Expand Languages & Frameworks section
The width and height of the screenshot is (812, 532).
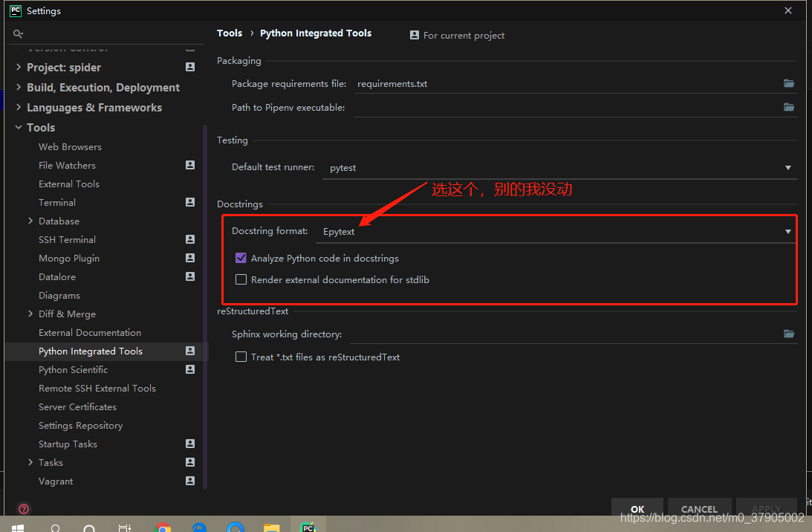tap(19, 107)
